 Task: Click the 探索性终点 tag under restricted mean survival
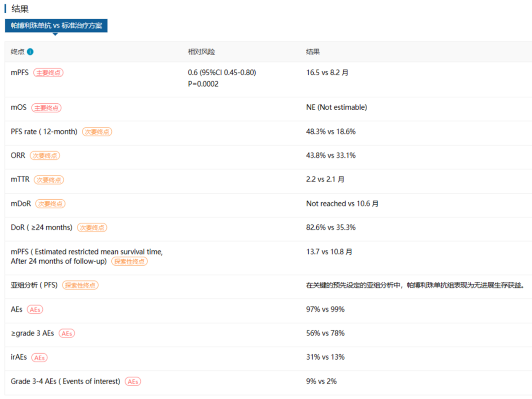[130, 261]
